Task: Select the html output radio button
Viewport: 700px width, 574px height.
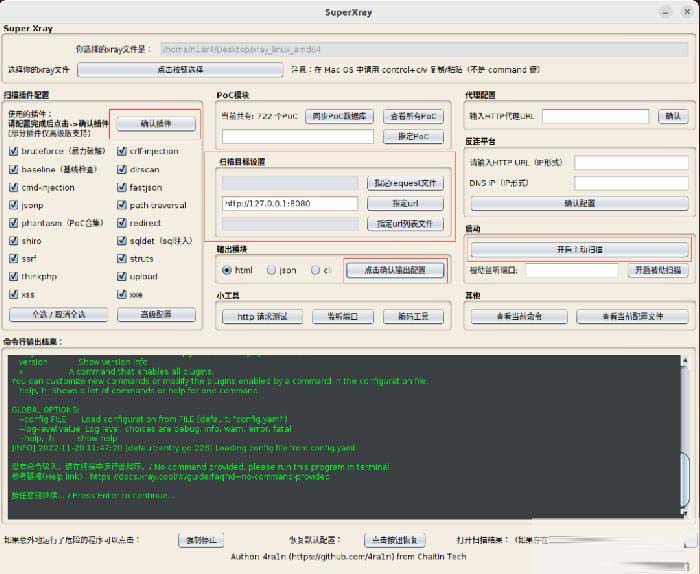Action: point(227,270)
